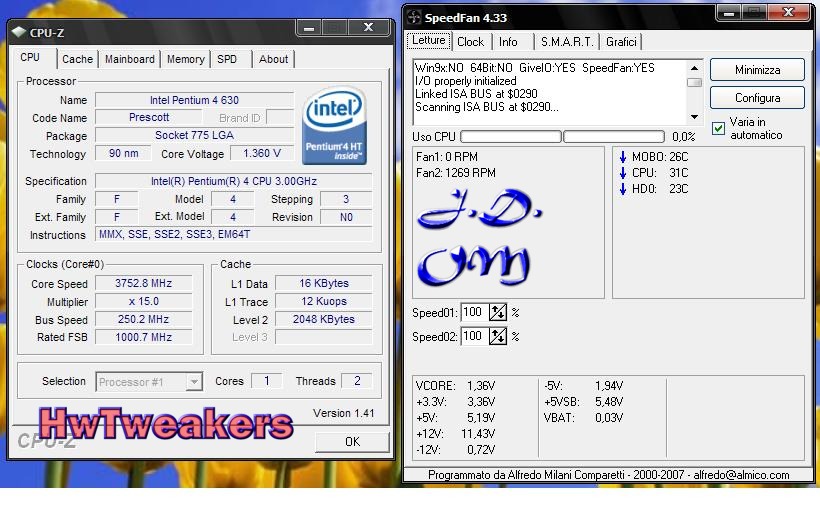820x512 pixels.
Task: Switch to the SPD tab
Action: 227,59
